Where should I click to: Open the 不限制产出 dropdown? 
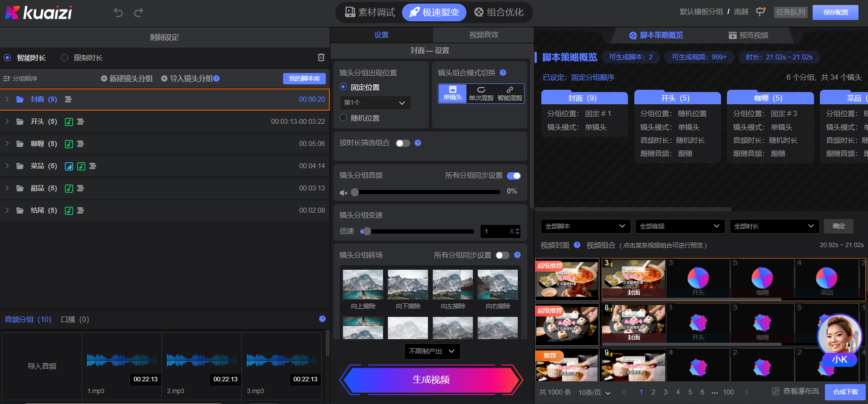pyautogui.click(x=432, y=351)
